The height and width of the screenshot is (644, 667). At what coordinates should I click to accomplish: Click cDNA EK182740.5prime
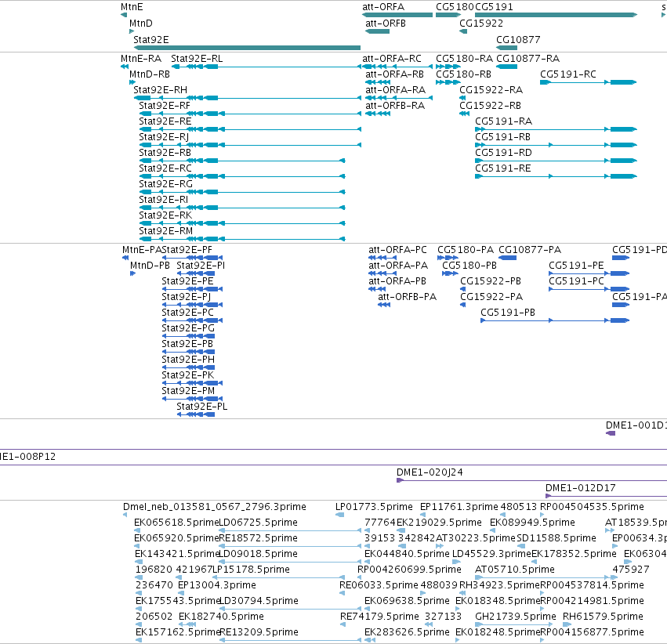(x=187, y=624)
